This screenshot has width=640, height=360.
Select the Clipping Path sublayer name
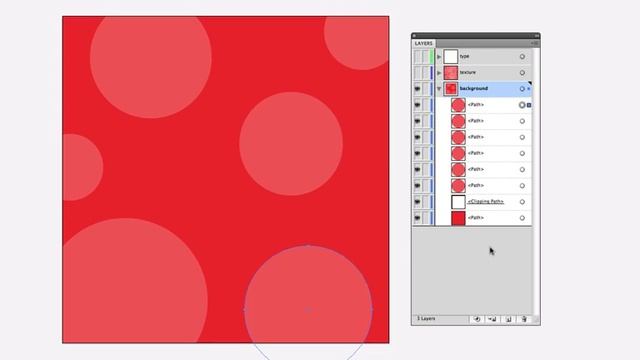(485, 201)
